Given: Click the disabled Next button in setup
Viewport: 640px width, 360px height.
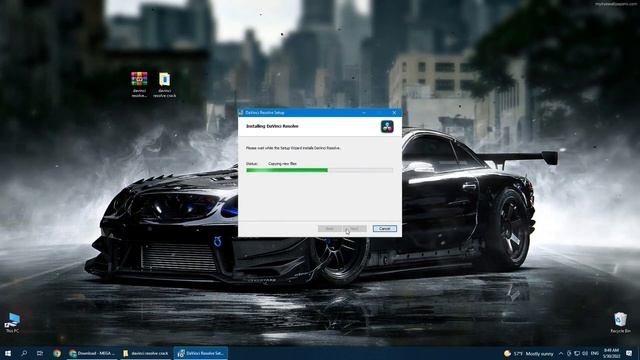Looking at the screenshot, I should (x=354, y=229).
